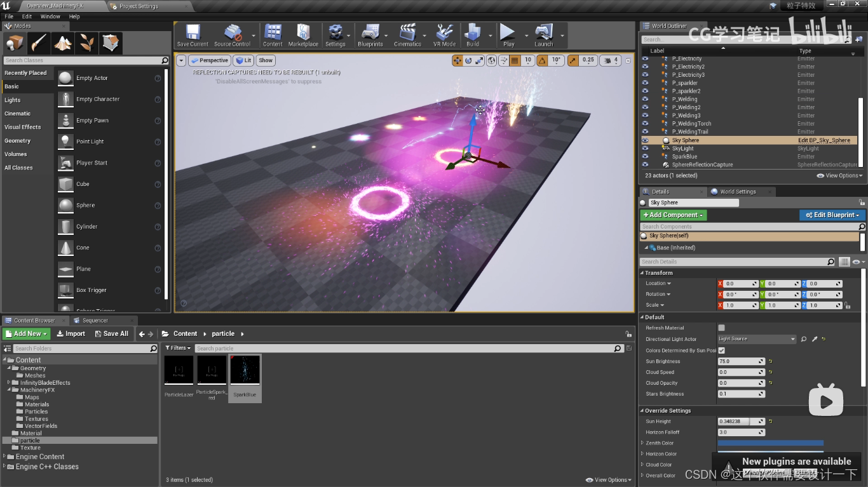Click the Save Current toolbar icon
Viewport: 868px width, 487px height.
coord(192,36)
